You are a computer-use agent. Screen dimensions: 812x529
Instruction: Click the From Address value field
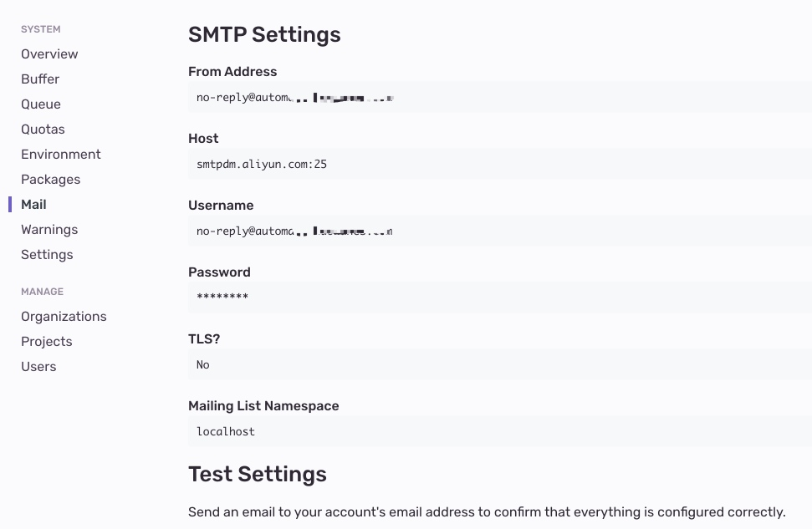coord(294,98)
